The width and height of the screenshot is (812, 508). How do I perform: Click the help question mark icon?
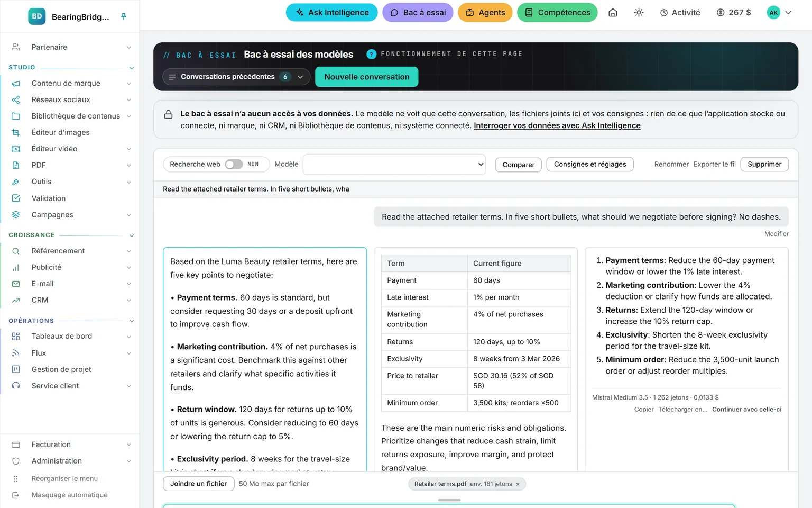pyautogui.click(x=371, y=54)
